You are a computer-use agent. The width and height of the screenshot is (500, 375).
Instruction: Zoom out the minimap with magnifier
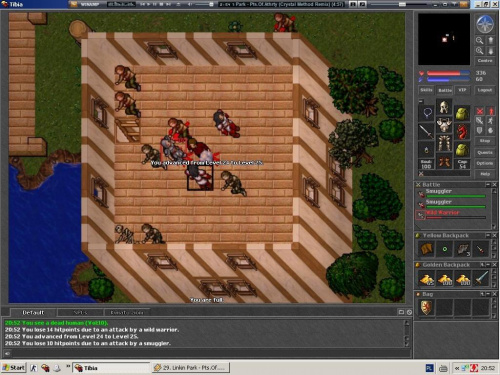coord(479,40)
